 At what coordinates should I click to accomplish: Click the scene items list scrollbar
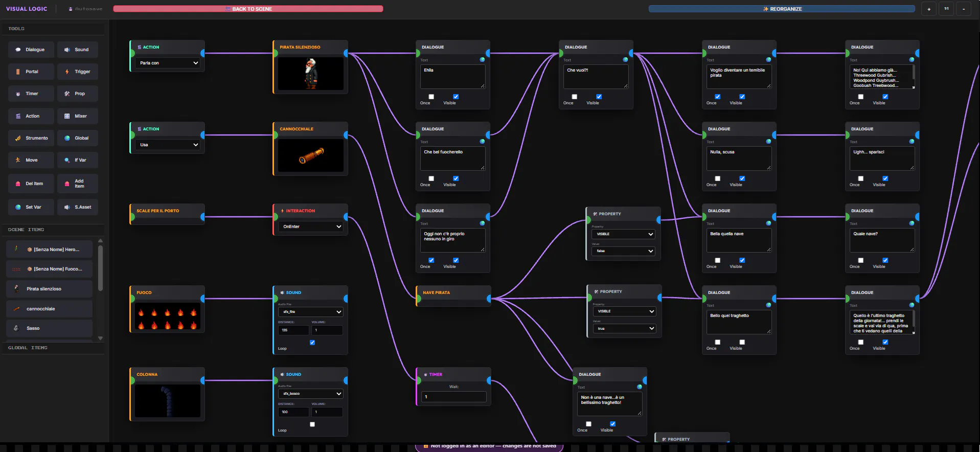(x=100, y=268)
